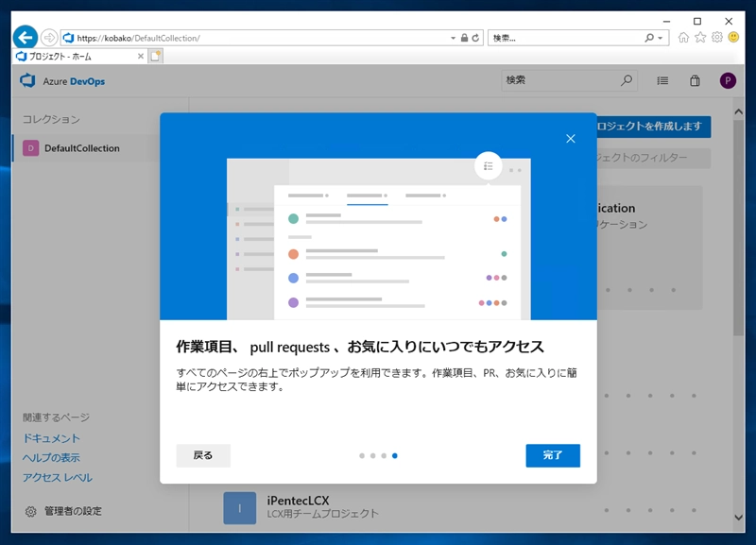The height and width of the screenshot is (545, 756).
Task: Open the iPentecLCX project title
Action: pos(298,501)
